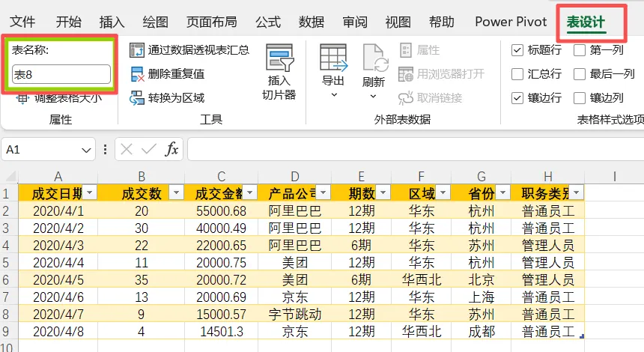Select the 表设计 Table Design tab
Screen dimensions: 644x352
(586, 22)
